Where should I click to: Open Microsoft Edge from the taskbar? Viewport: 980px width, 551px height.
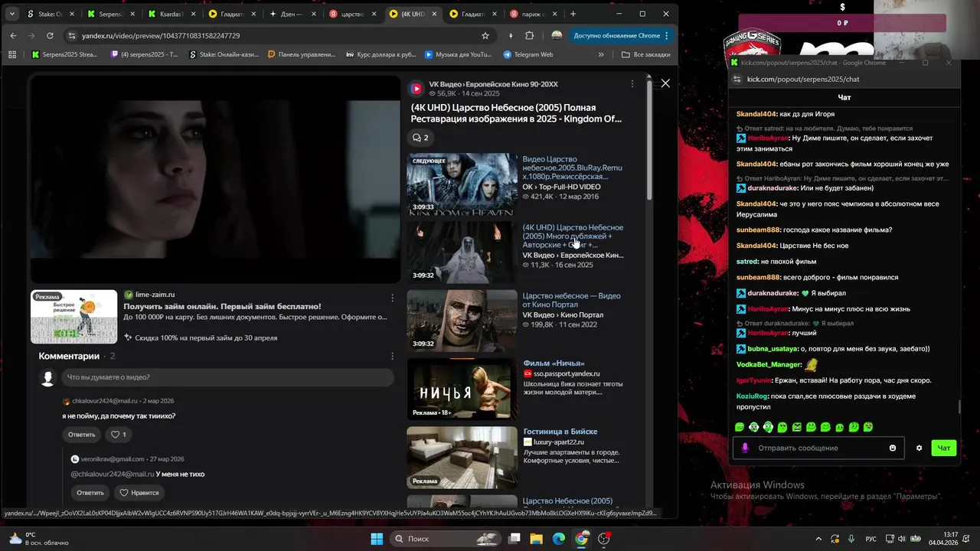click(559, 539)
